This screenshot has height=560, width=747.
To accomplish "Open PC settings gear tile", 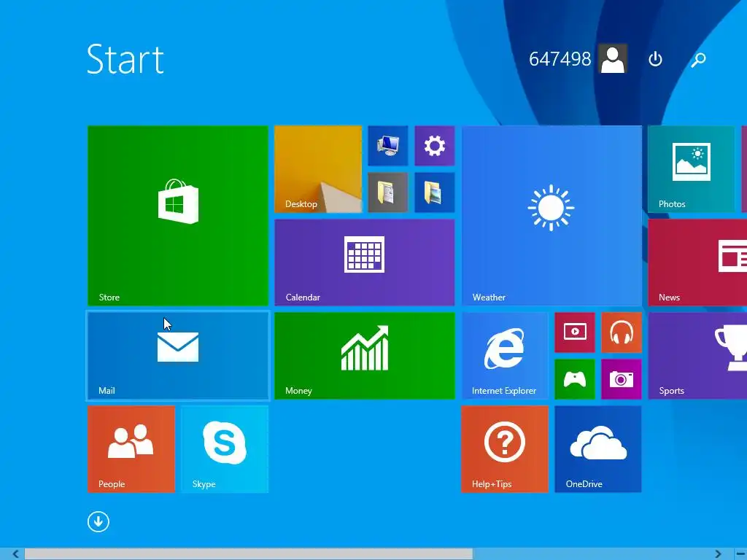I will tap(434, 146).
